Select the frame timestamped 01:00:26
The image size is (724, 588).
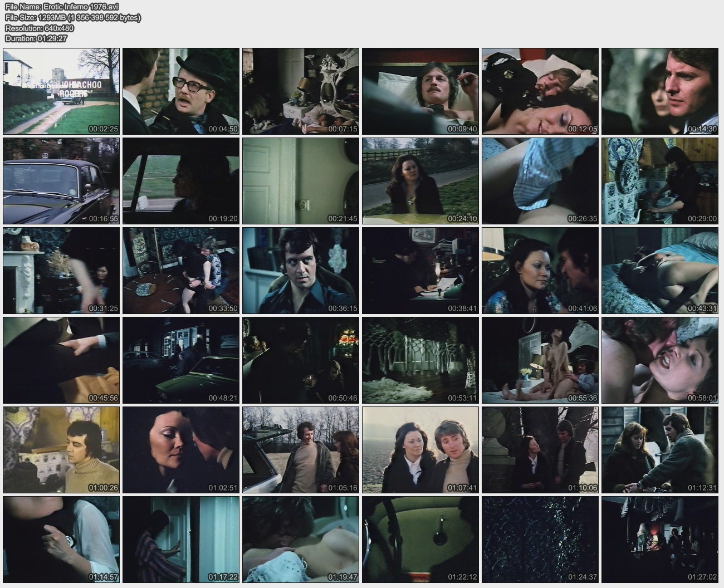point(61,450)
